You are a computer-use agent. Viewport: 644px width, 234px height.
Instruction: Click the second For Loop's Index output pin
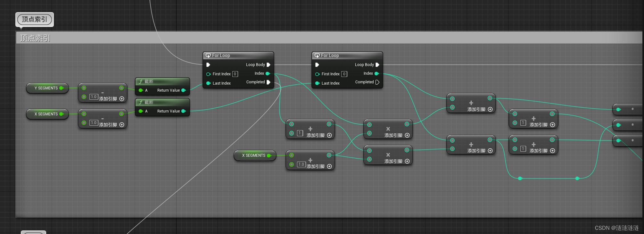click(377, 73)
